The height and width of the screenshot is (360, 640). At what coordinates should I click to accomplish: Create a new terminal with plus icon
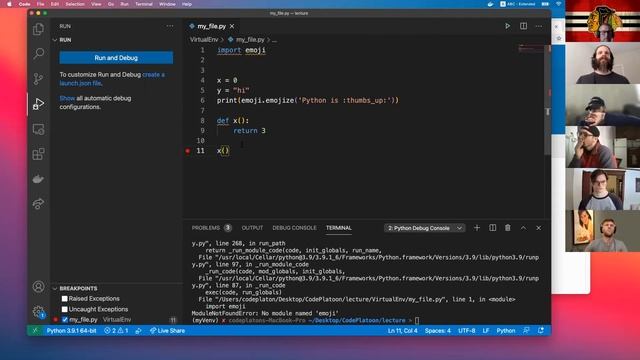477,228
